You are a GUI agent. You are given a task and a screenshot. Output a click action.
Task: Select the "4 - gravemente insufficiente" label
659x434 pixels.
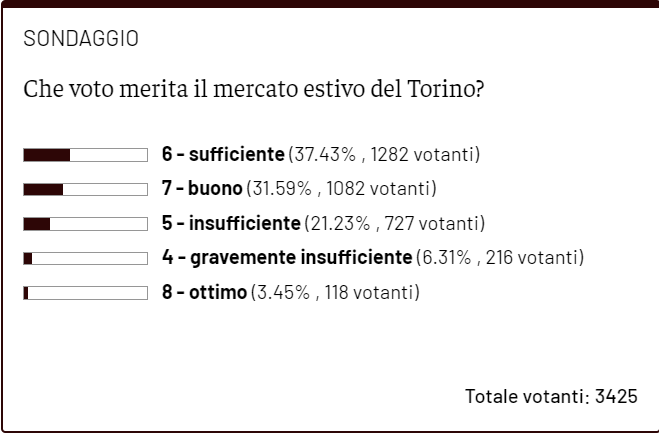[286, 258]
